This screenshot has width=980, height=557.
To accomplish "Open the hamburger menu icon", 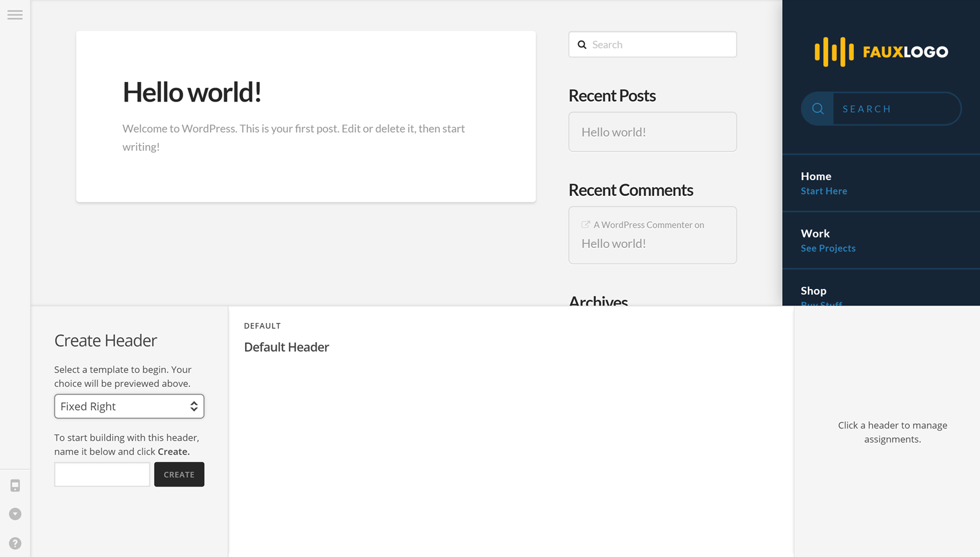I will pos(15,15).
